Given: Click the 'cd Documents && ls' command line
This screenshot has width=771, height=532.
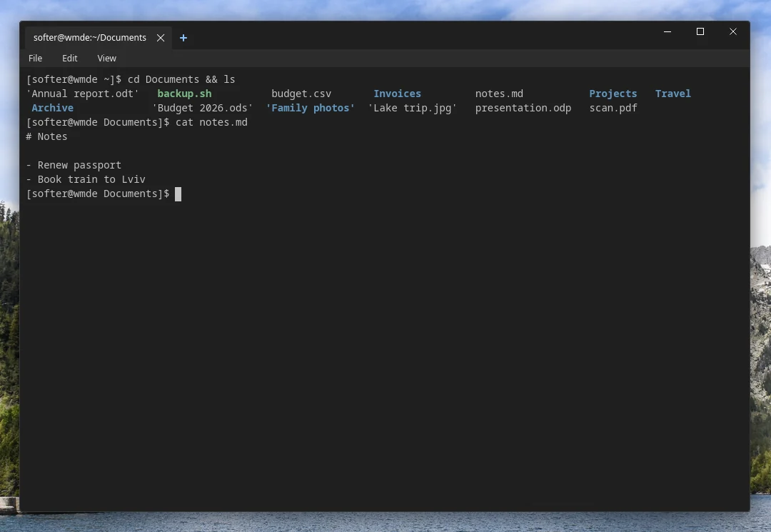Looking at the screenshot, I should tap(181, 79).
